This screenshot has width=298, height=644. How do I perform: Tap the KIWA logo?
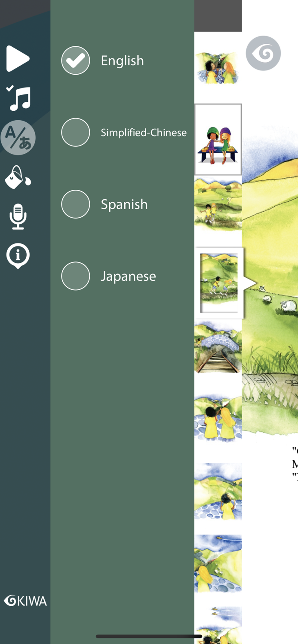click(x=25, y=601)
